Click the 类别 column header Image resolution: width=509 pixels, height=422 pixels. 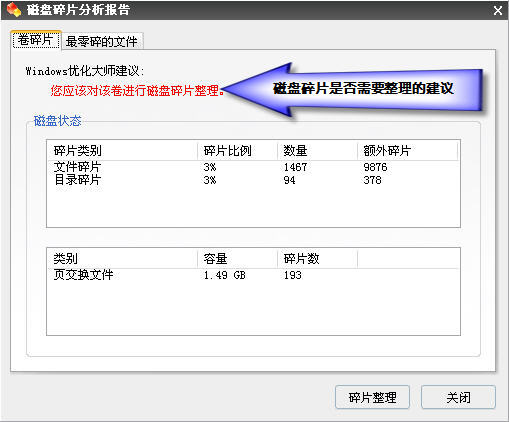point(122,258)
